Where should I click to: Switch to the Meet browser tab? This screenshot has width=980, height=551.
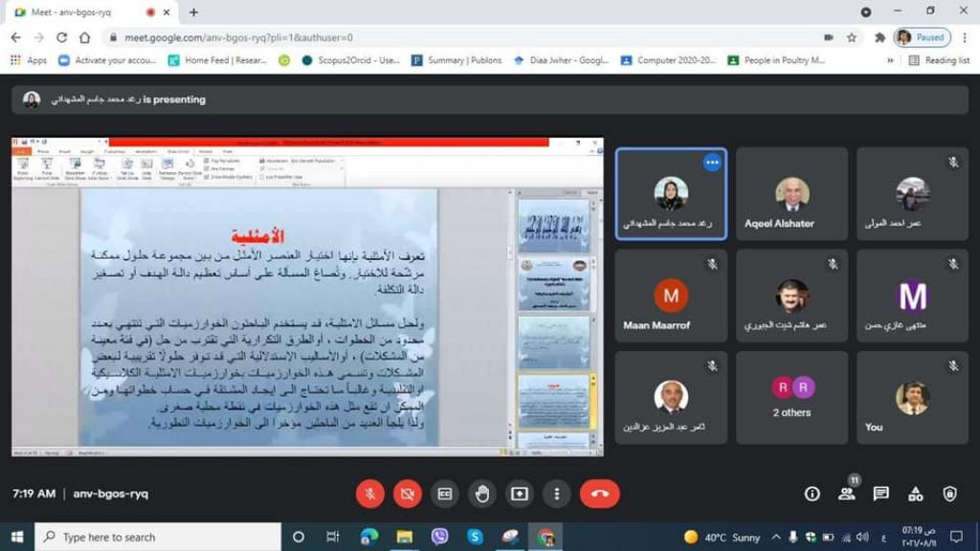point(81,12)
